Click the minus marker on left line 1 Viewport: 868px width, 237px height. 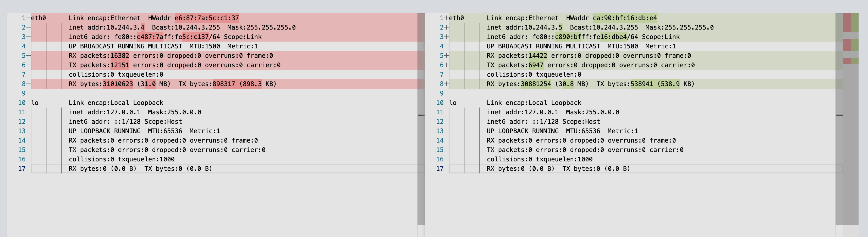[28, 18]
